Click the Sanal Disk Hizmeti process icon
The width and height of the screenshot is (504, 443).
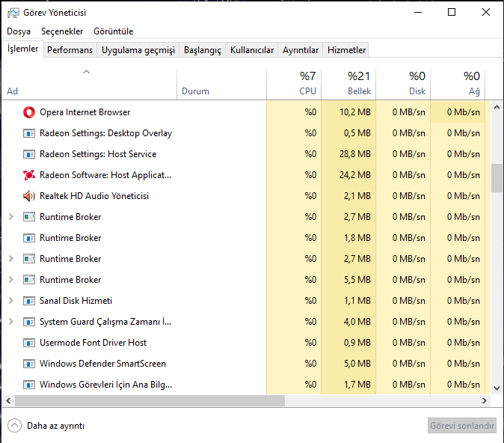tap(29, 301)
